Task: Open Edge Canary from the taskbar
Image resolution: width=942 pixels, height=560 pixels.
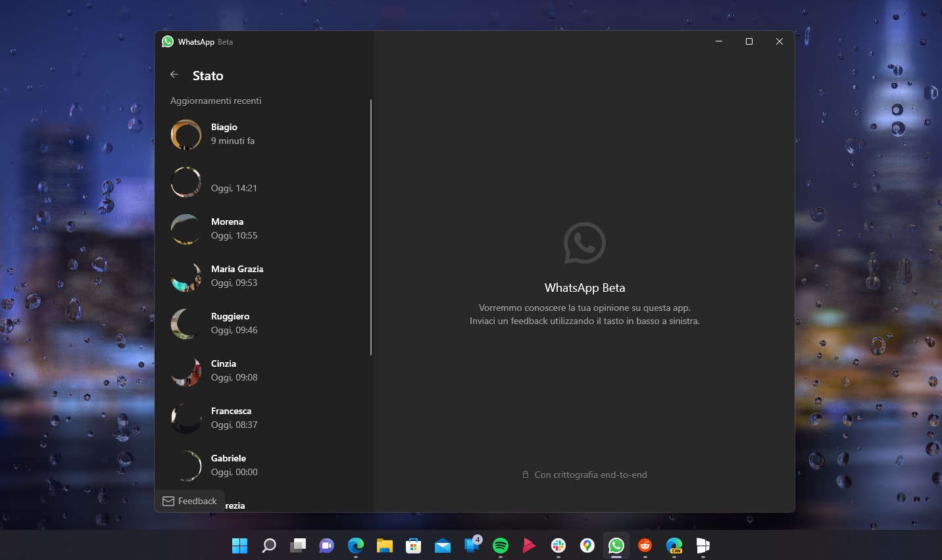Action: (x=674, y=546)
